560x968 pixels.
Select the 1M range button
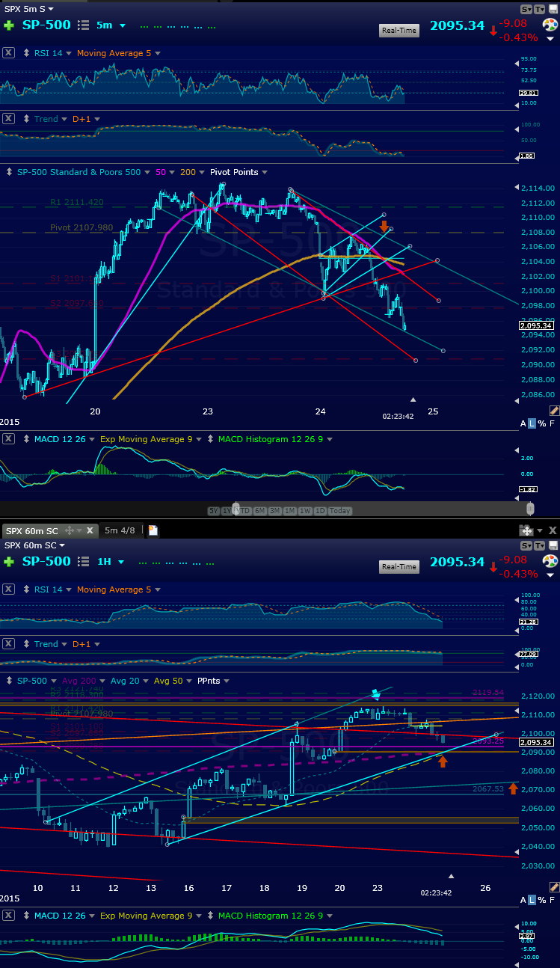point(290,511)
